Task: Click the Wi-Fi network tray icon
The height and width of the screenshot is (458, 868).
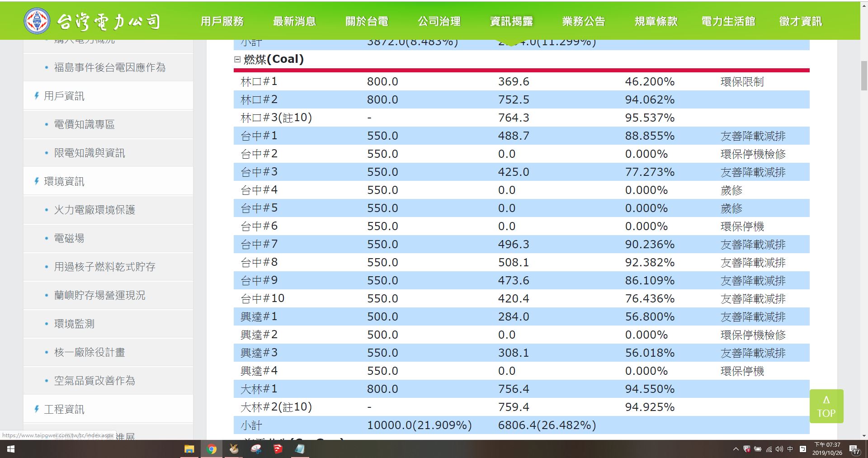Action: click(769, 449)
